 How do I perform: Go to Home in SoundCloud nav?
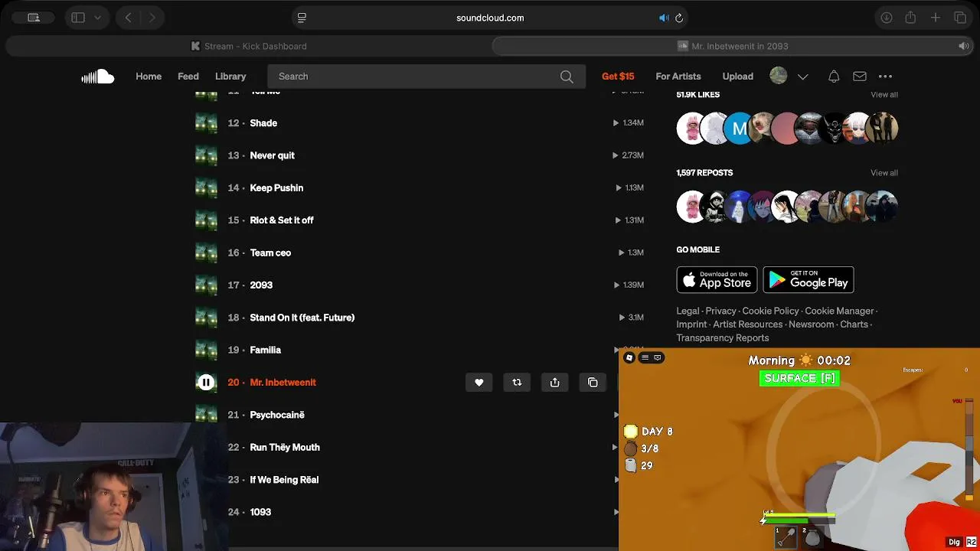click(149, 77)
